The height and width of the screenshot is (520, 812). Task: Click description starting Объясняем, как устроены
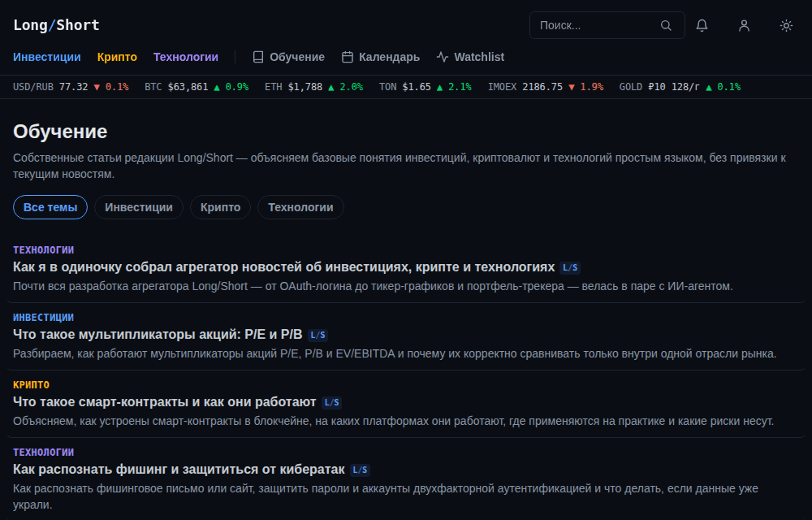click(x=394, y=421)
